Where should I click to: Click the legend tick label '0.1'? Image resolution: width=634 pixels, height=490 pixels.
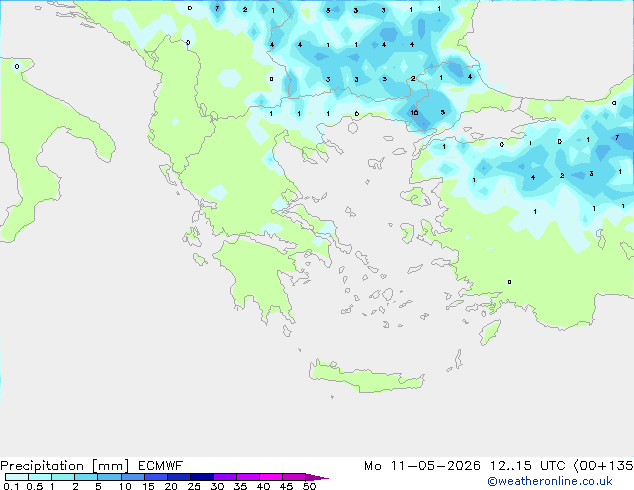tap(11, 486)
